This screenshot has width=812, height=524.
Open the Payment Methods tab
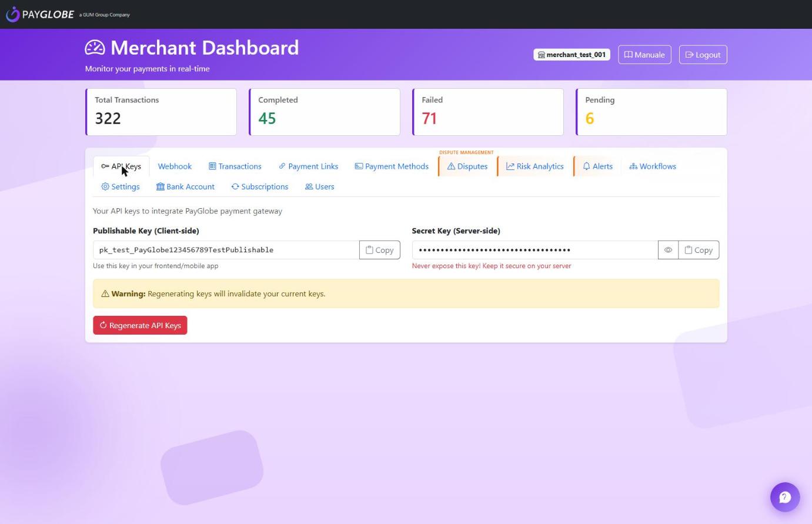click(392, 166)
